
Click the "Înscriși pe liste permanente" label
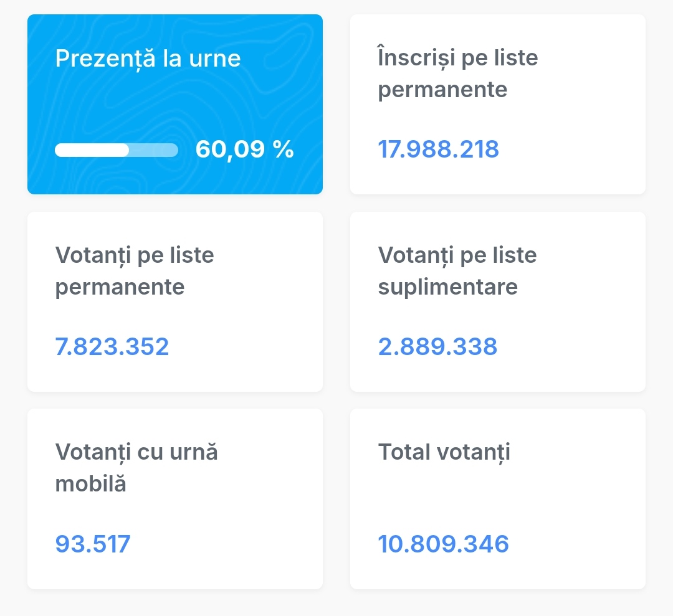(458, 73)
